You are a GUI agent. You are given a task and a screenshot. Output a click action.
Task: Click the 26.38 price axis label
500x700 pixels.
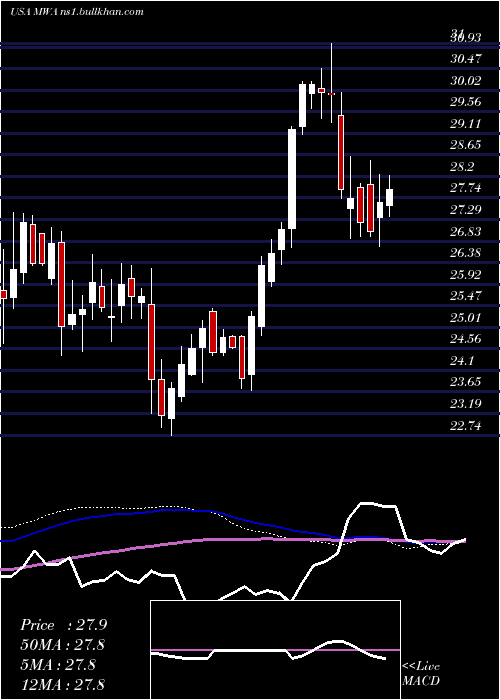pyautogui.click(x=466, y=253)
